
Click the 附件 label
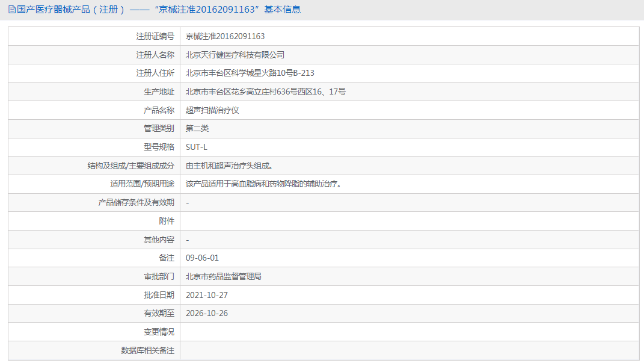click(x=167, y=221)
